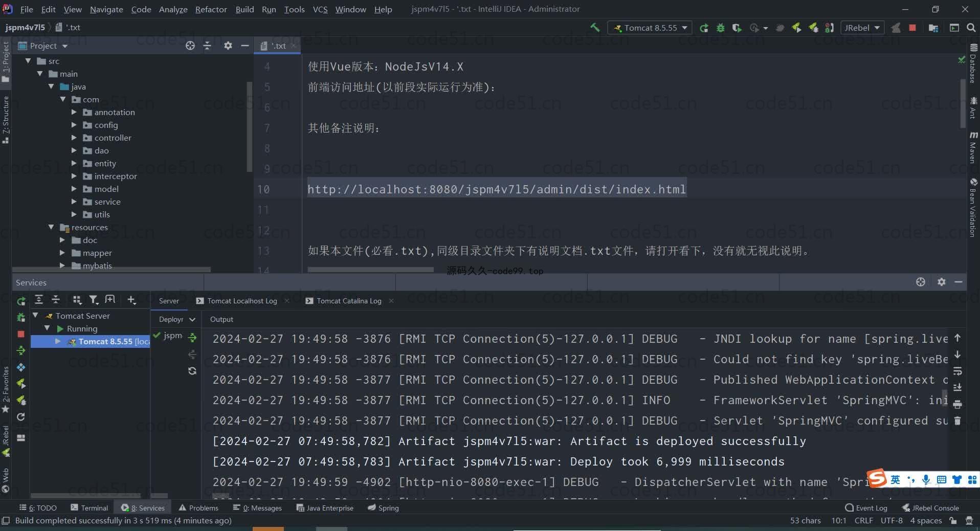Open the Filter options in Services
Viewport: 980px width, 531px height.
point(94,300)
